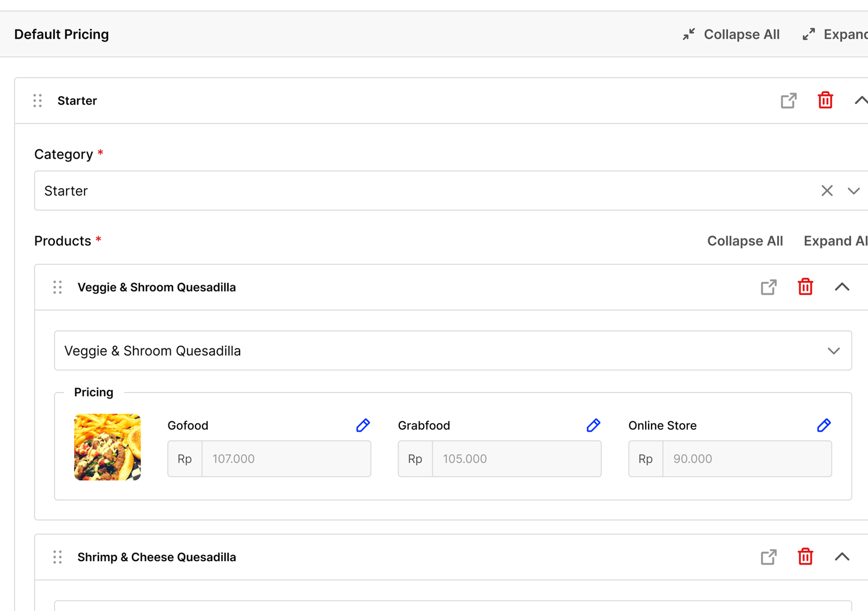Delete the Starter category section
Screen dimensions: 868x611
click(x=825, y=100)
